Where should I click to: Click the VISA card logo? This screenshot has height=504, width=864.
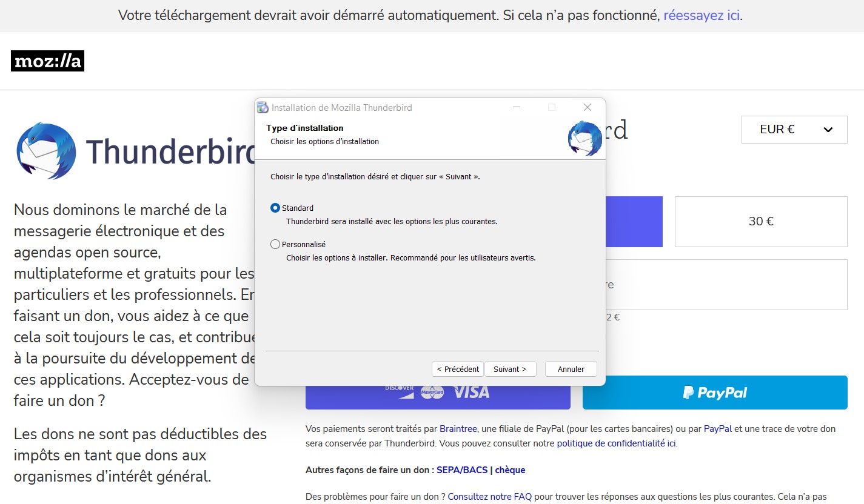tap(471, 393)
